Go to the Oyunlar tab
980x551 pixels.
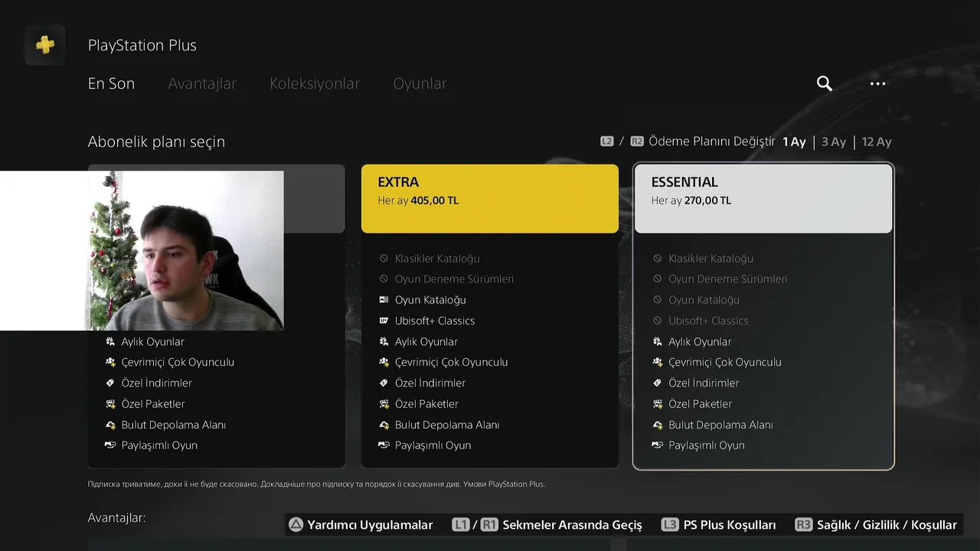pyautogui.click(x=420, y=83)
